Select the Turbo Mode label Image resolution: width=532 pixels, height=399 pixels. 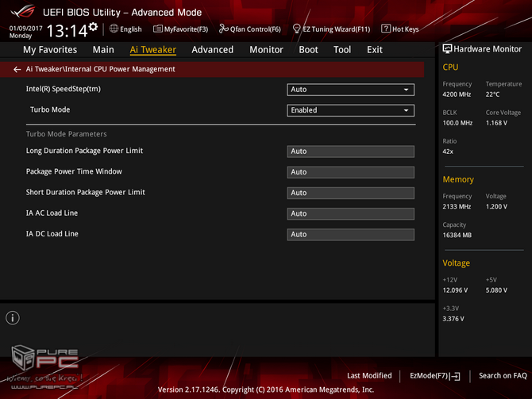click(50, 109)
